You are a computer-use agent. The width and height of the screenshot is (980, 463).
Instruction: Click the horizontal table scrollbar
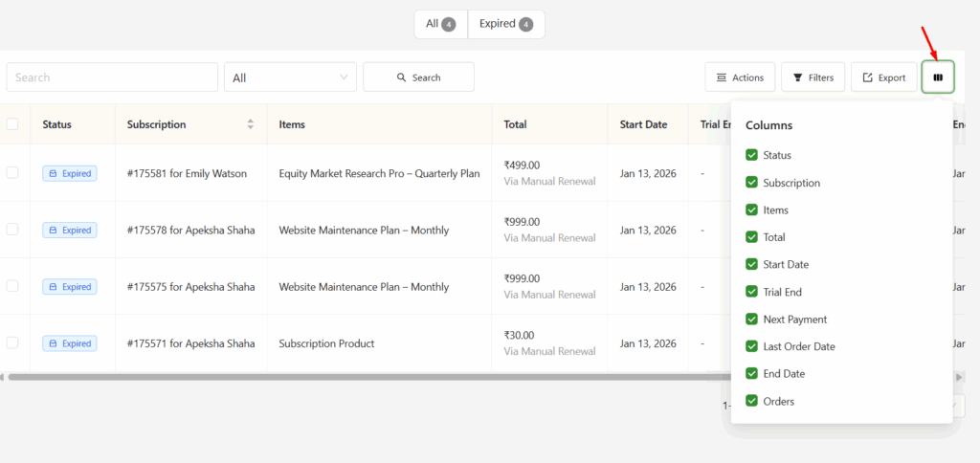[364, 377]
